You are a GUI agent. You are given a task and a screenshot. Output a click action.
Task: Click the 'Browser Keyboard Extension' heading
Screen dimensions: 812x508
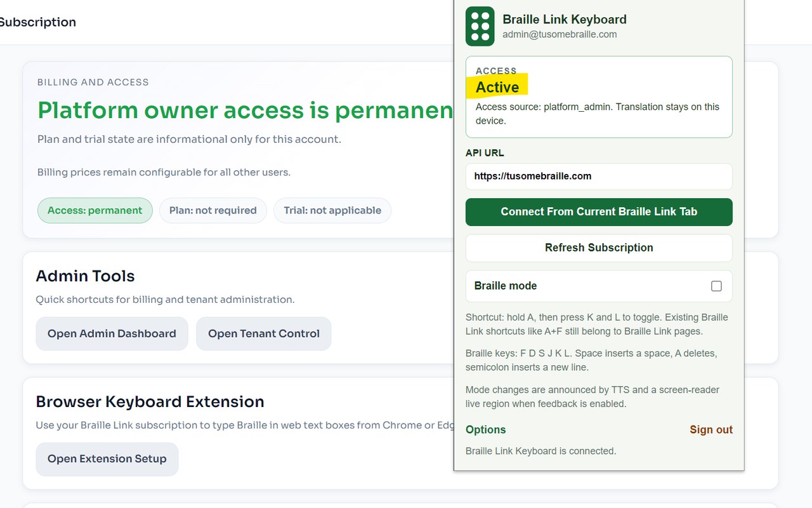(150, 402)
